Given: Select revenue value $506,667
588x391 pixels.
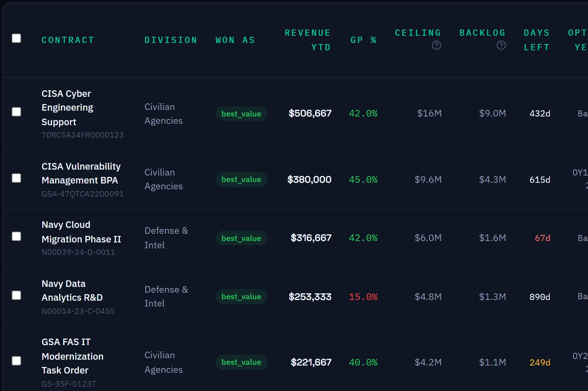Looking at the screenshot, I should (310, 114).
